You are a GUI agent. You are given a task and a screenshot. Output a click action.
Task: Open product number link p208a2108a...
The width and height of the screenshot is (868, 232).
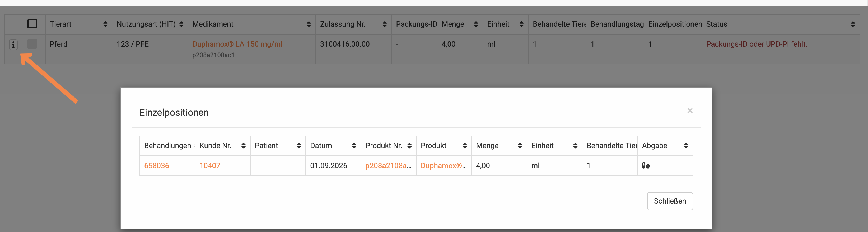point(388,166)
